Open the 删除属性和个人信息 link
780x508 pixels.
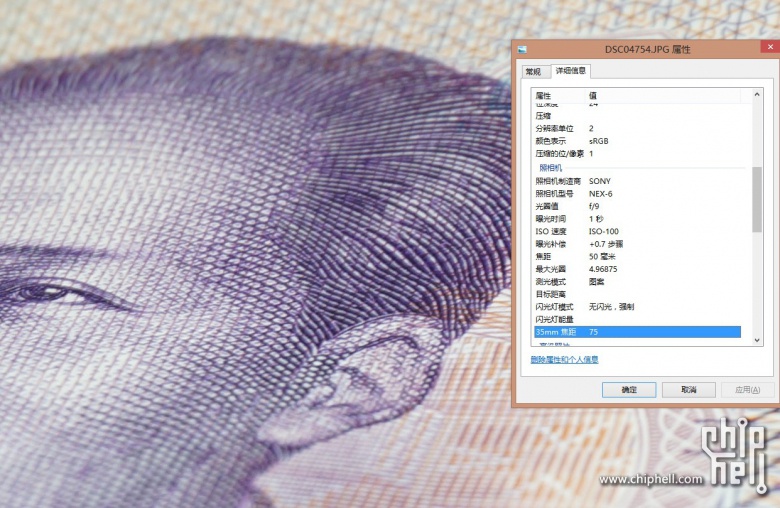coord(564,359)
